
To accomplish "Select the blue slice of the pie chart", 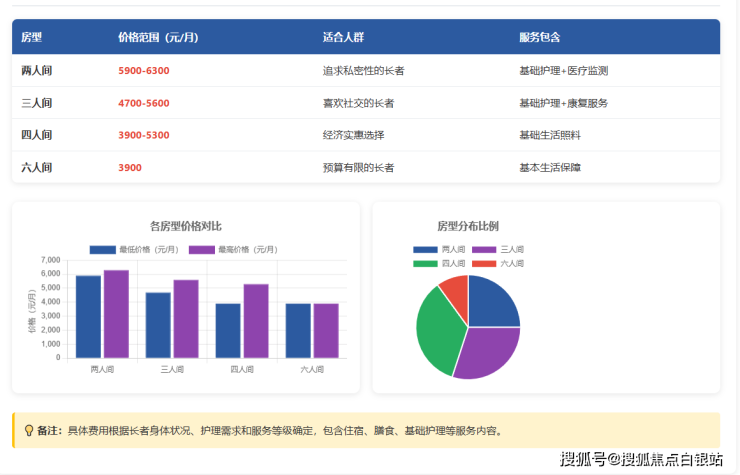I will [x=491, y=304].
